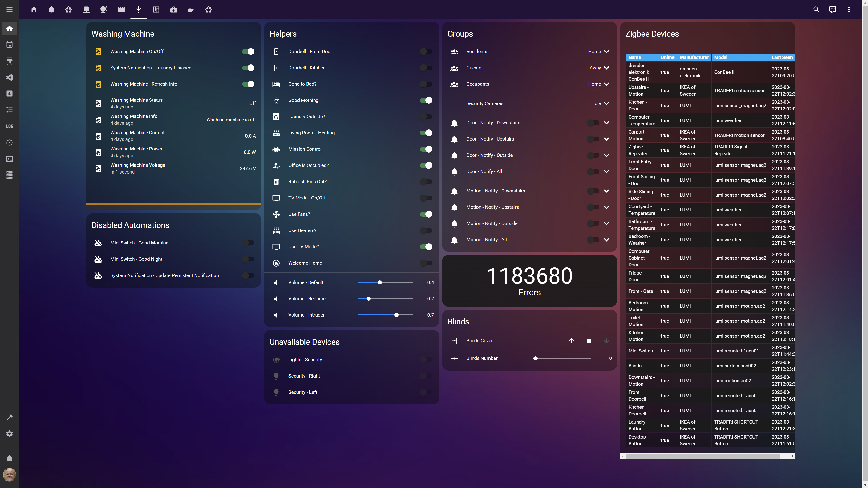Toggle Washing Machine On/Off switch
Screen dimensions: 868x488
coord(248,52)
